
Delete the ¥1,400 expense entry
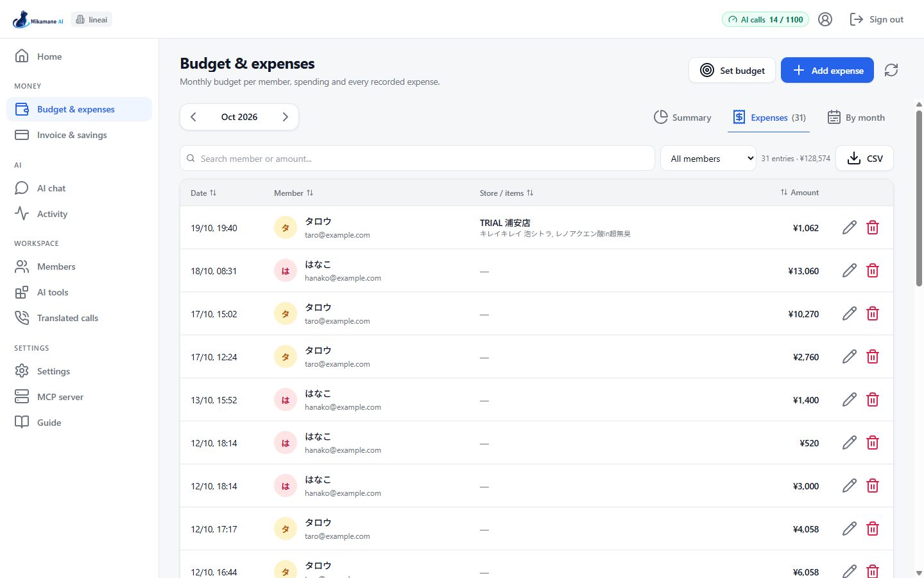pyautogui.click(x=873, y=399)
